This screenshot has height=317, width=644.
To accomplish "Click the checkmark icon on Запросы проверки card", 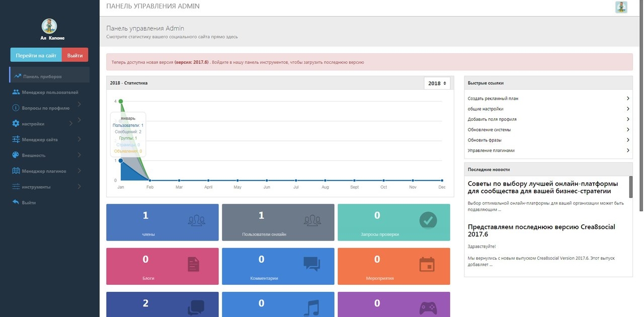I will (x=428, y=220).
